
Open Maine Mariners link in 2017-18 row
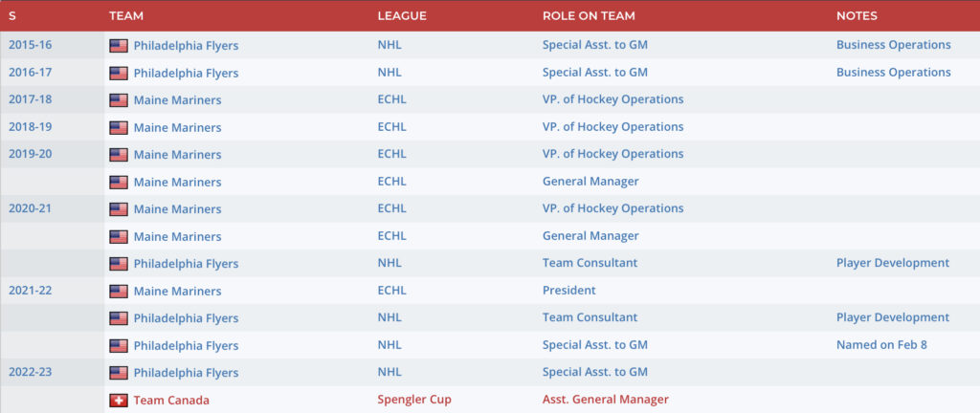pos(177,100)
